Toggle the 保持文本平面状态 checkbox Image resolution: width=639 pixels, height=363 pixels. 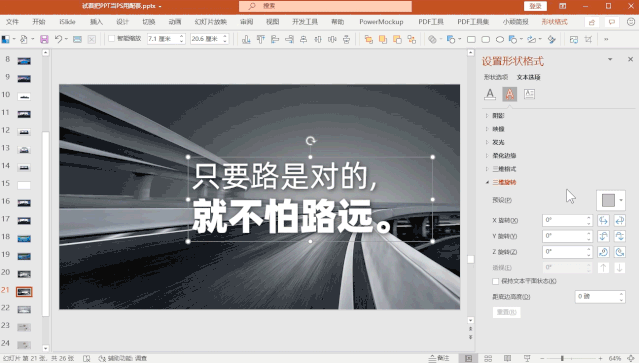pos(496,281)
